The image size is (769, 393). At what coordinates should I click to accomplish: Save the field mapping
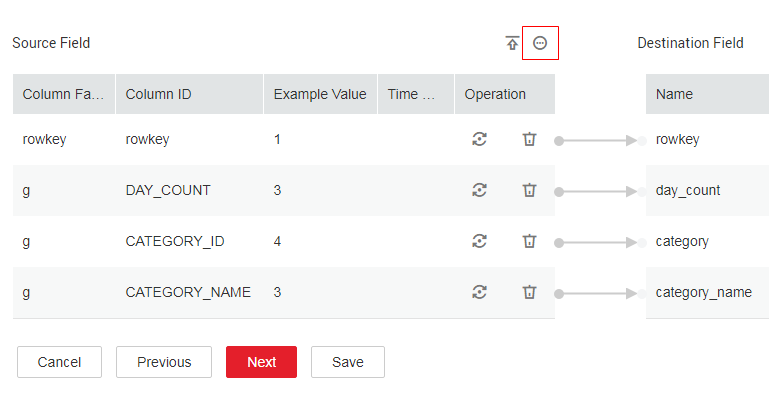click(x=348, y=362)
